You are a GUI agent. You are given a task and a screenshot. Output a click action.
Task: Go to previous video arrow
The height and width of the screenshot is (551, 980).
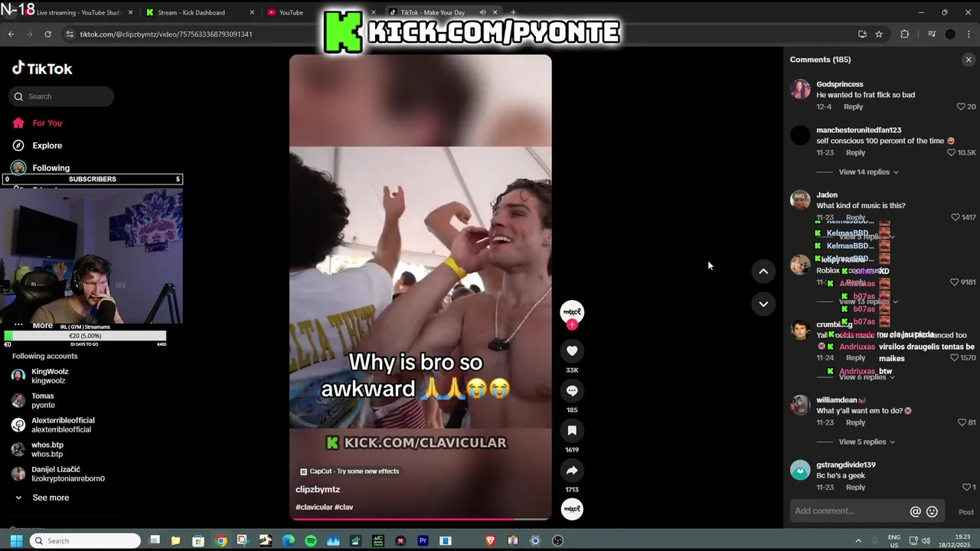763,271
